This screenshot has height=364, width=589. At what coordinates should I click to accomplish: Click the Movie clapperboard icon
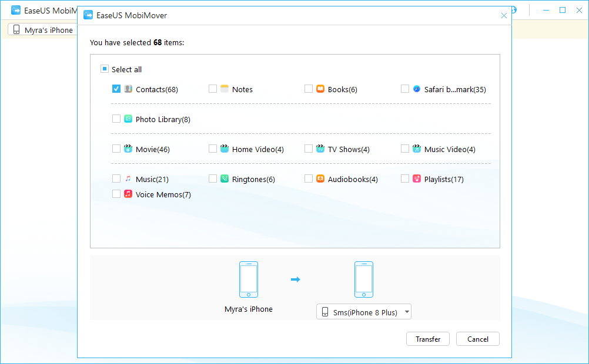(x=128, y=149)
